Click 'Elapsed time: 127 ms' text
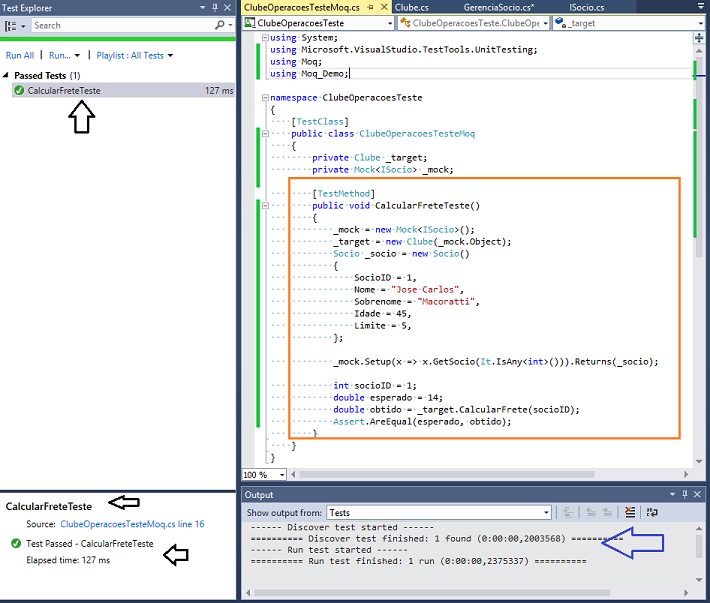 pyautogui.click(x=68, y=560)
